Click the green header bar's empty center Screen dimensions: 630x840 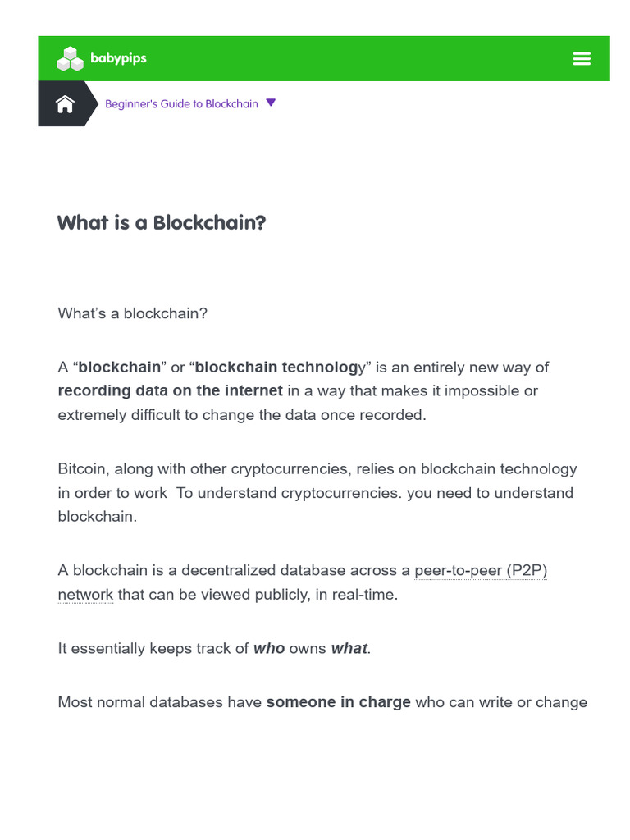[353, 58]
